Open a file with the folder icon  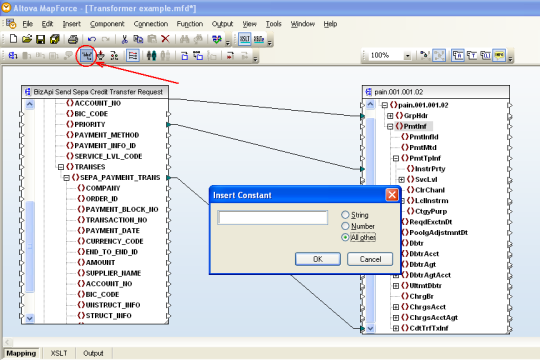click(27, 39)
